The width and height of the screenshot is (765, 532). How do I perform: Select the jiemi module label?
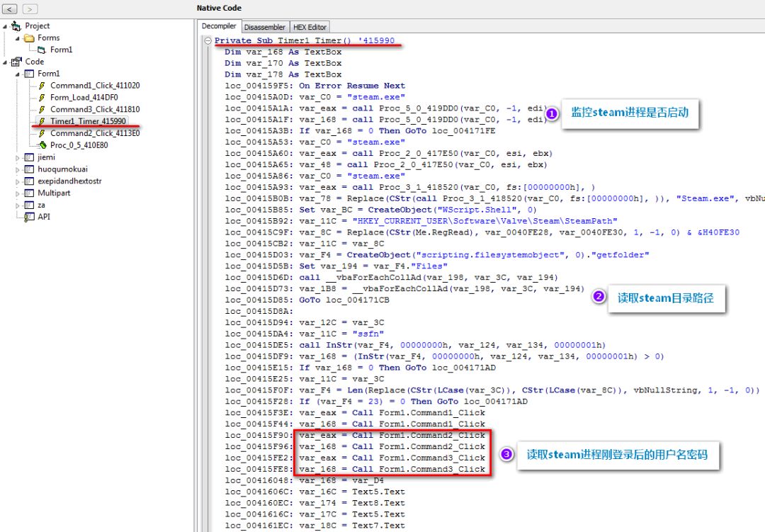[46, 157]
